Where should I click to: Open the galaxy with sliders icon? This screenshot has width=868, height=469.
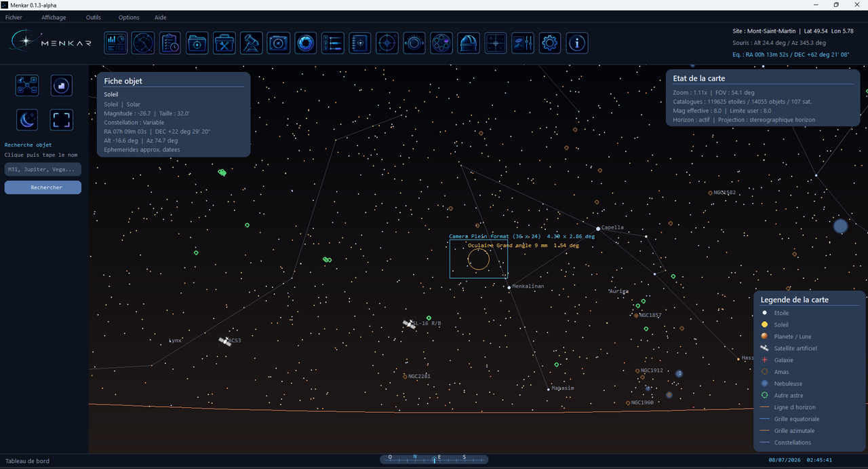(523, 43)
